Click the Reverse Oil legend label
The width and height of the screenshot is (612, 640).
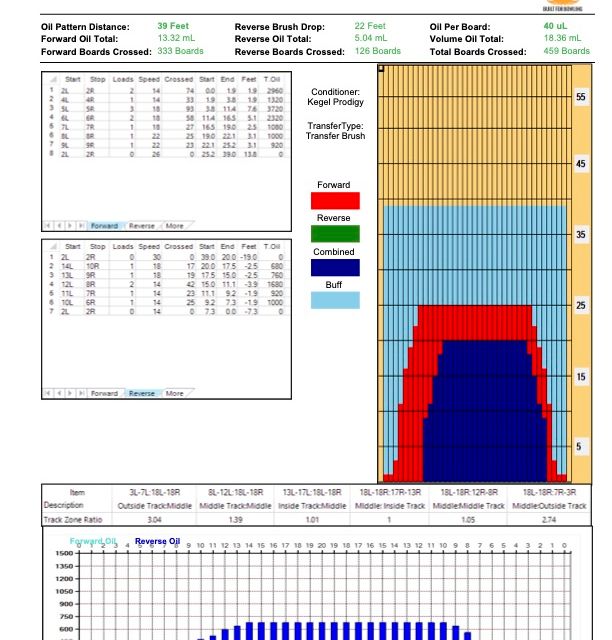click(158, 541)
